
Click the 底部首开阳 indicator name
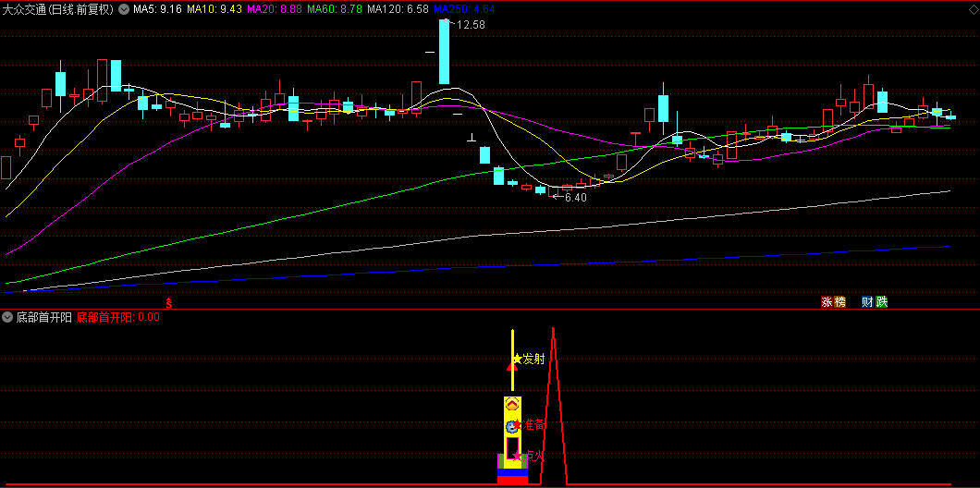click(x=43, y=317)
